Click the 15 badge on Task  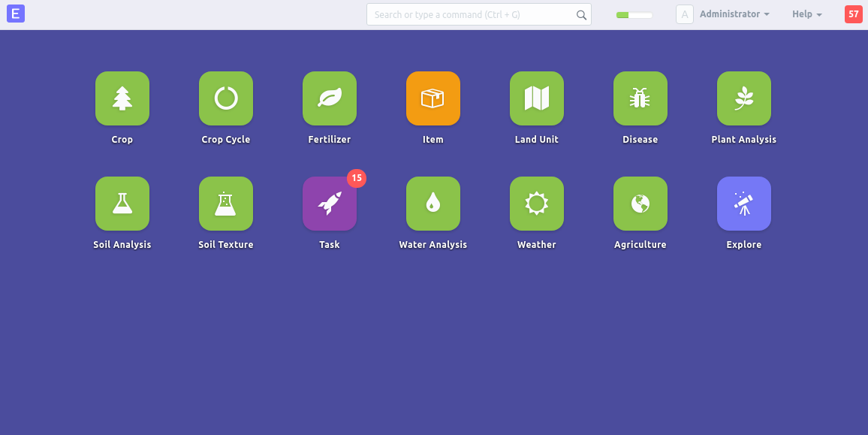point(357,178)
